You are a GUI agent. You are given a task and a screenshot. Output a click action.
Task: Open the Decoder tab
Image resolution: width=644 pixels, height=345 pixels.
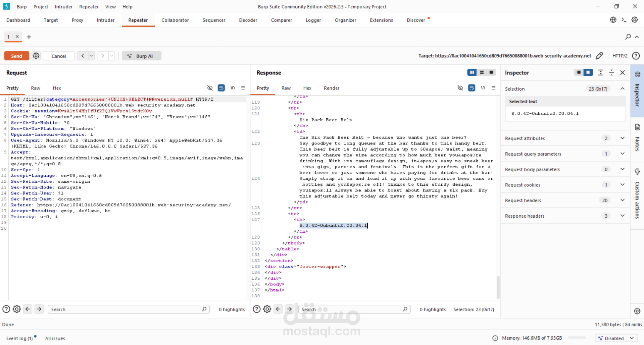click(x=248, y=20)
